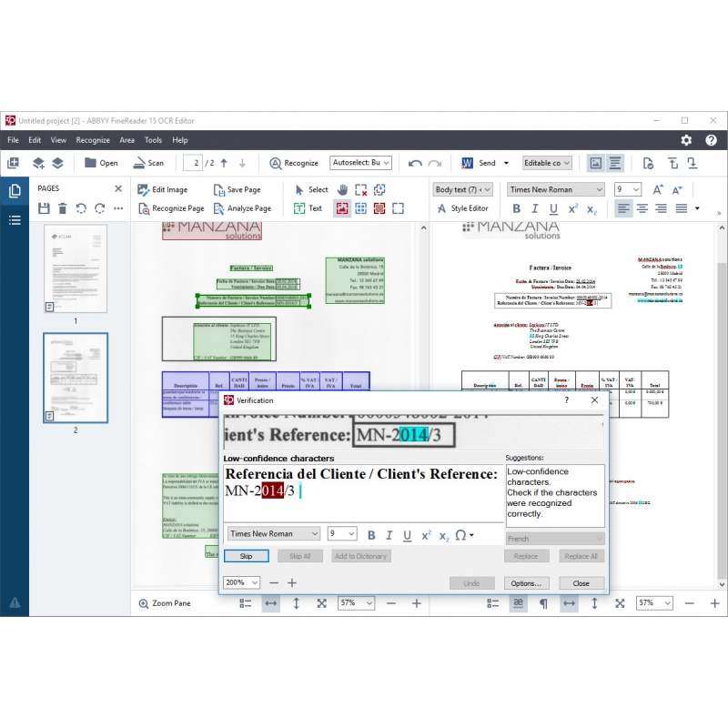728x728 pixels.
Task: Rotate page counterclockwise in Pages panel
Action: coord(81,208)
